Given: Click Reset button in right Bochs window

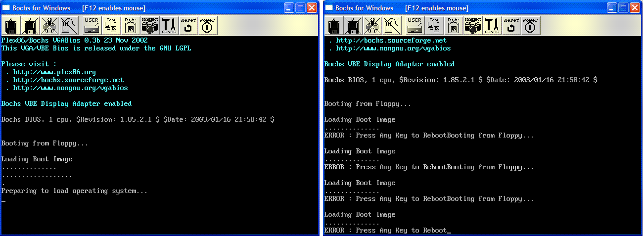Looking at the screenshot, I should coord(511,25).
